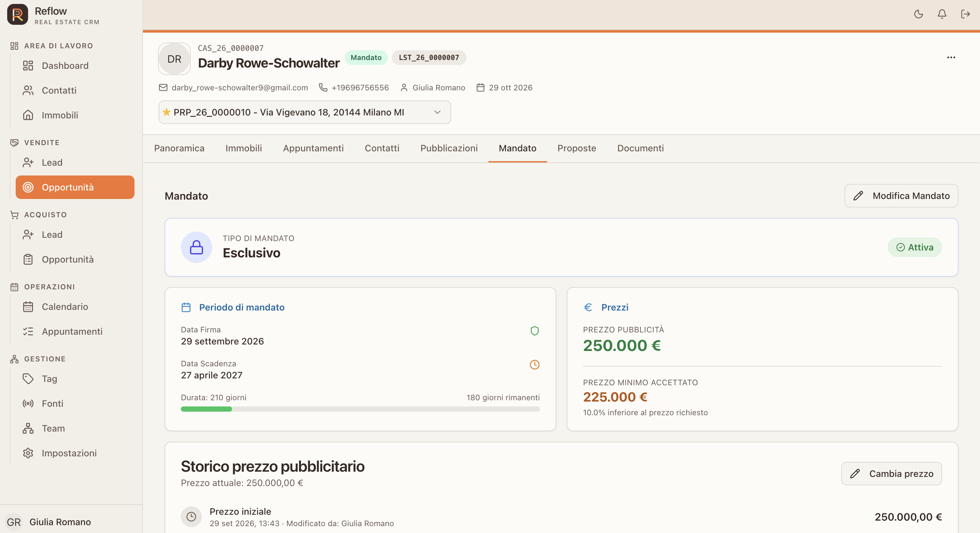
Task: Open Fonti in Gestione section
Action: coord(75,404)
